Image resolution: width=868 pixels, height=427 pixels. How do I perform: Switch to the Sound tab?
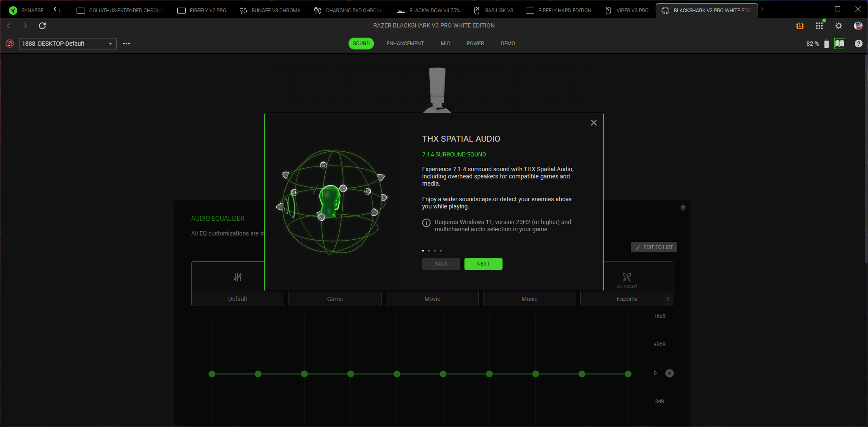click(361, 44)
